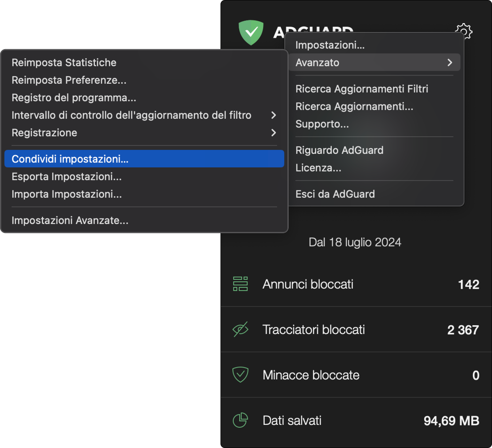The width and height of the screenshot is (492, 448).
Task: Expand the Registrazione submenu chevron
Action: click(x=274, y=133)
